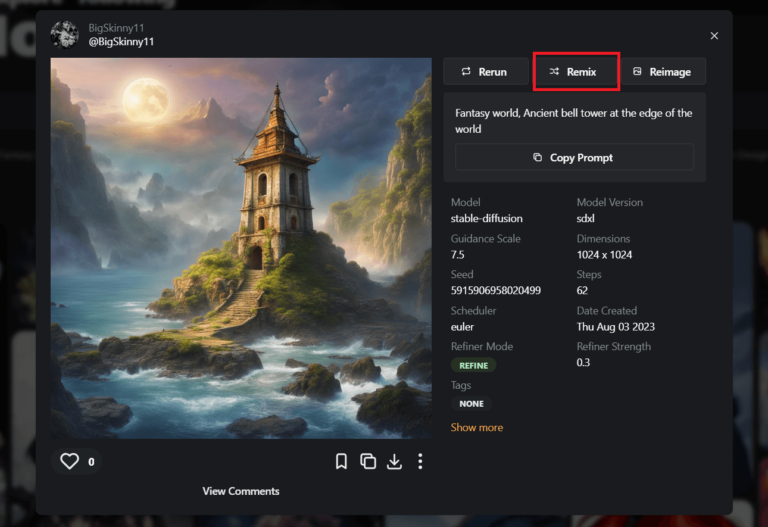The height and width of the screenshot is (527, 768).
Task: Download the image via the download icon
Action: [394, 461]
